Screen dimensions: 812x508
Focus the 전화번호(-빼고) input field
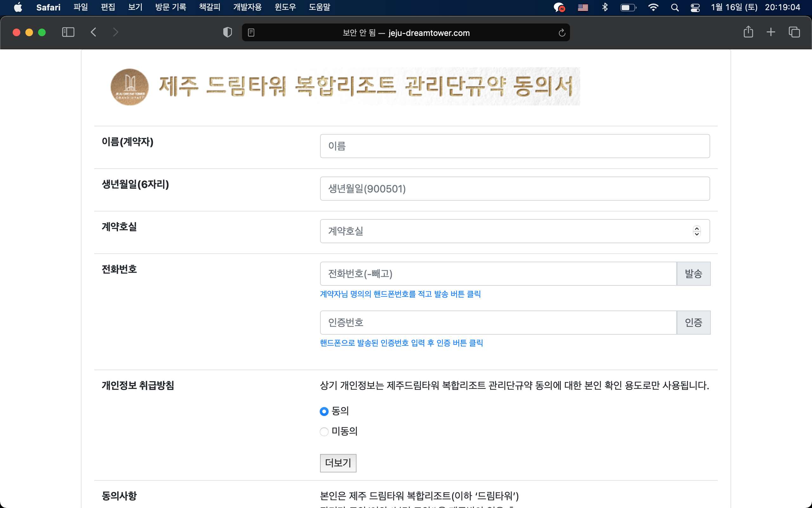click(498, 274)
